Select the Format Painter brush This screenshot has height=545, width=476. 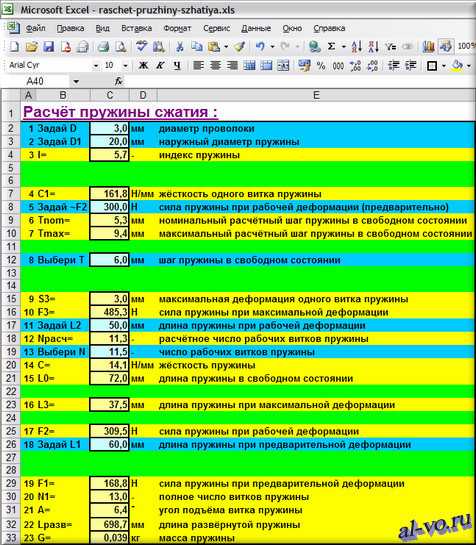(240, 46)
